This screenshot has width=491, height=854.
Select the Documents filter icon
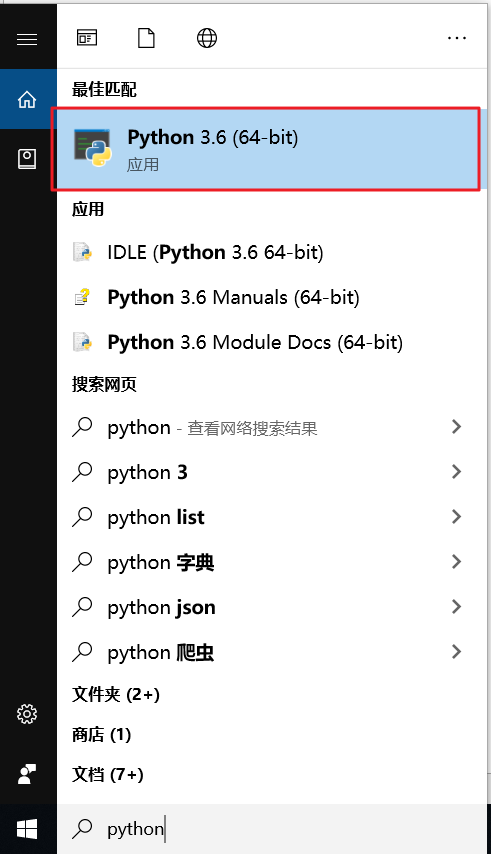tap(146, 38)
